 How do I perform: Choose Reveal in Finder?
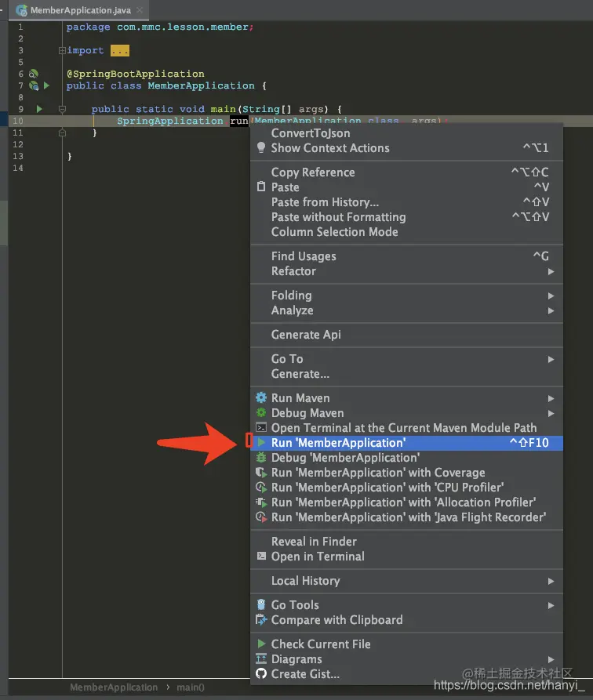pyautogui.click(x=406, y=541)
